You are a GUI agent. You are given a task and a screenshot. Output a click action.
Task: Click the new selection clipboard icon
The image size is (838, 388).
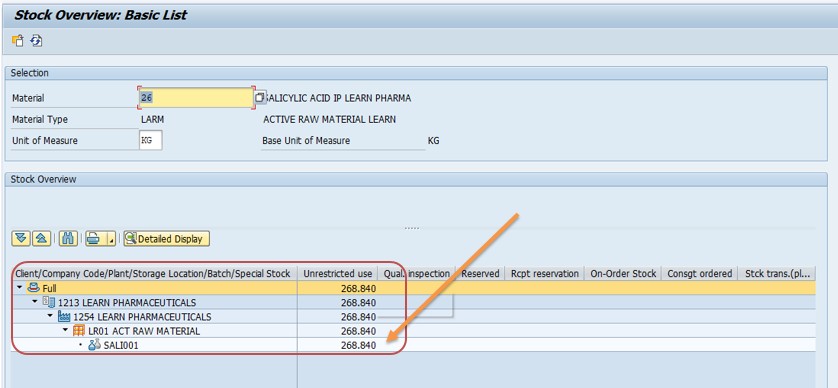click(18, 41)
